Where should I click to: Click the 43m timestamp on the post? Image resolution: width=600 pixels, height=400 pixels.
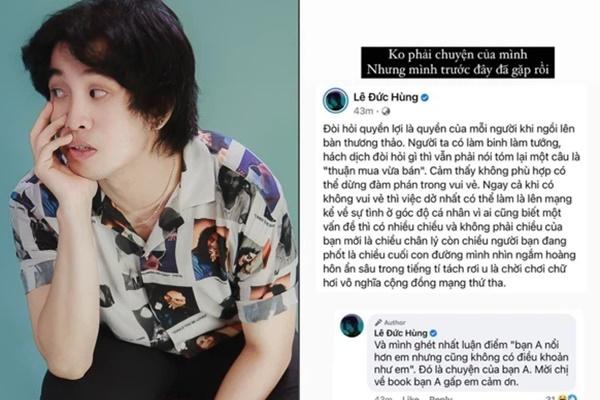point(363,111)
